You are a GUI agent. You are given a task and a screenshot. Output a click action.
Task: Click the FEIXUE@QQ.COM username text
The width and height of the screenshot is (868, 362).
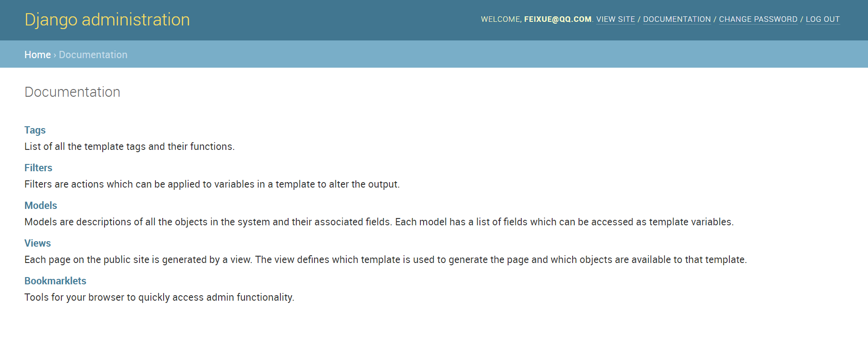click(558, 19)
